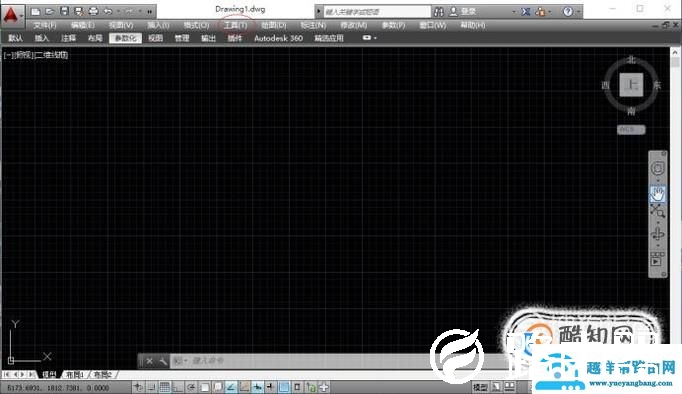Click the New drawing icon
The image size is (682, 394).
(35, 11)
